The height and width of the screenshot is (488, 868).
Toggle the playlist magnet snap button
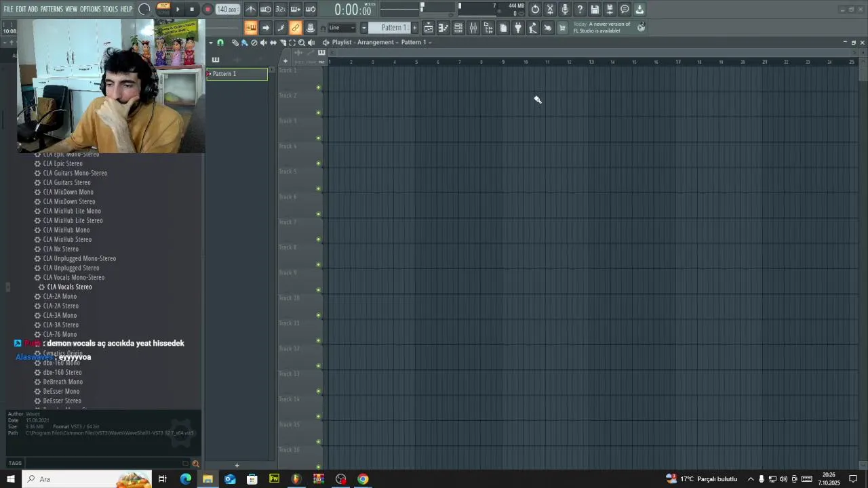point(220,43)
